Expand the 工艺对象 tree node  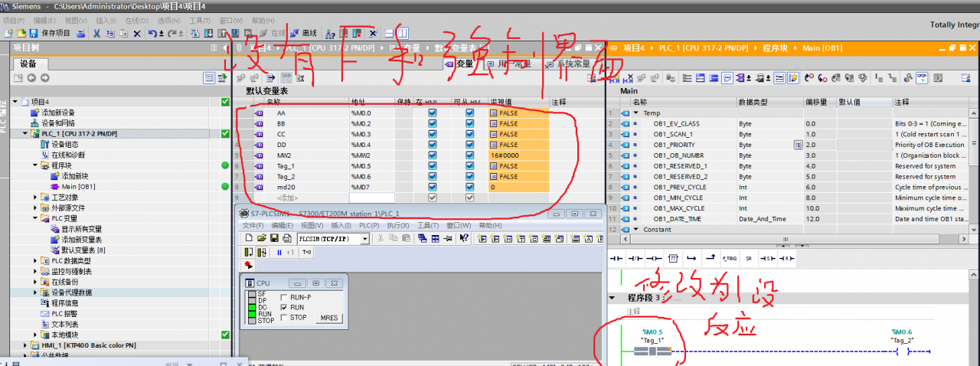click(35, 197)
